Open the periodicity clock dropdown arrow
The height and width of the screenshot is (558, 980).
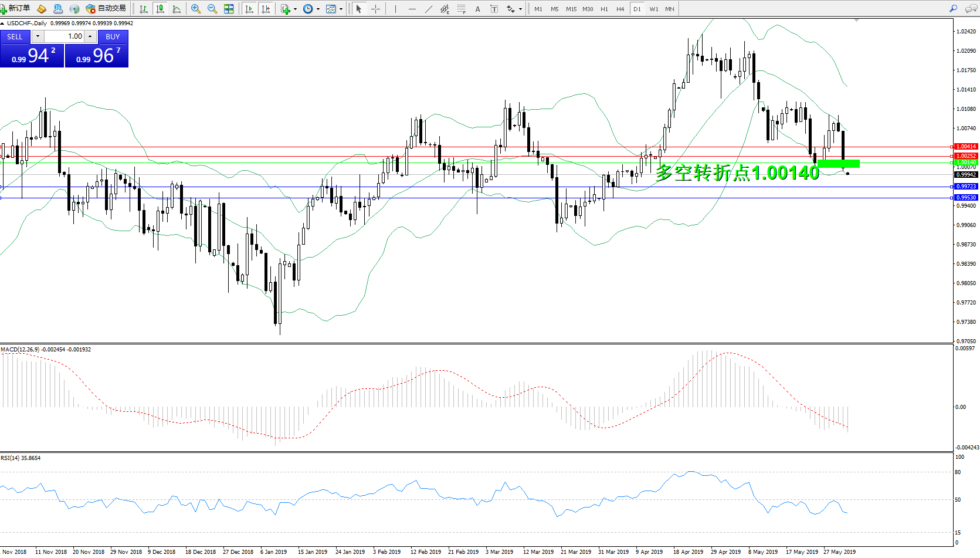click(318, 9)
